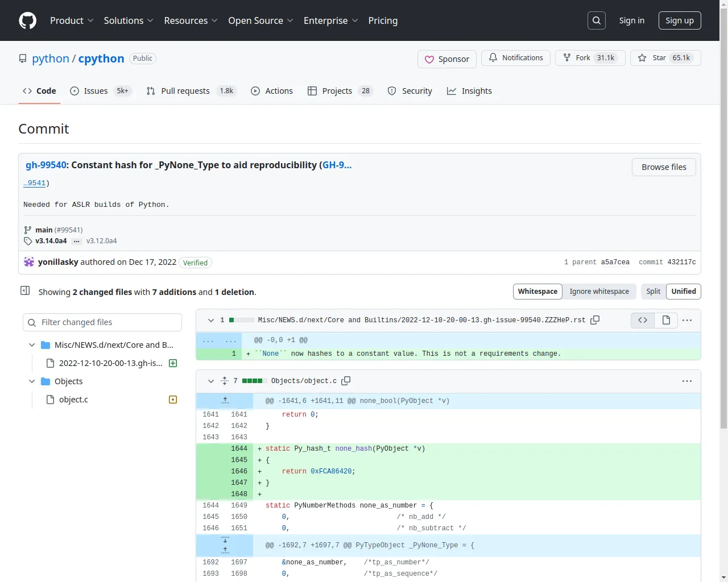The width and height of the screenshot is (728, 582).
Task: Open the Code tab
Action: (x=39, y=91)
